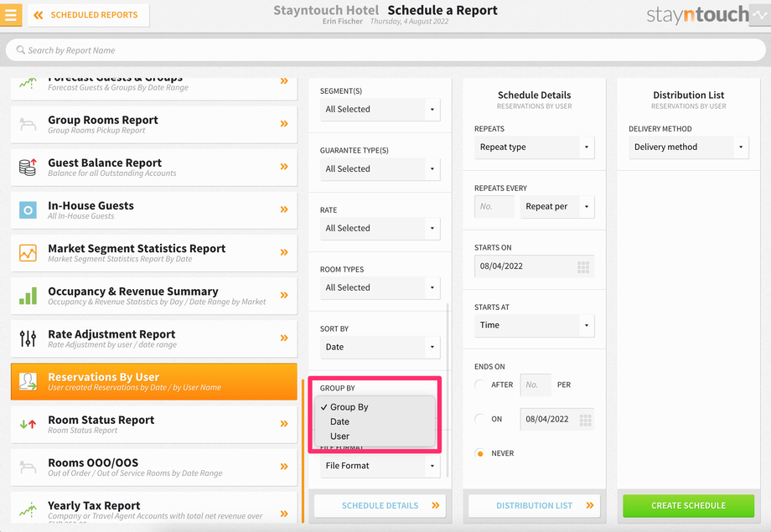This screenshot has height=532, width=771.
Task: Click the Ends After number field
Action: coord(536,385)
